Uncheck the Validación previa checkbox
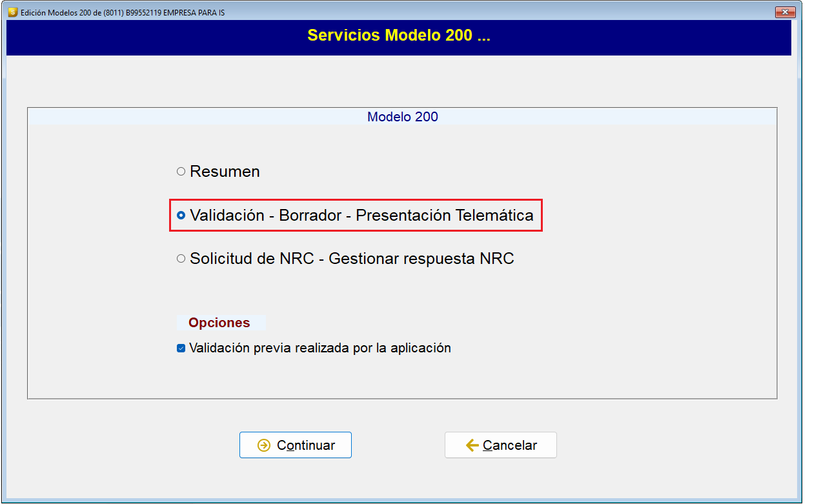This screenshot has height=504, width=830. coord(181,348)
